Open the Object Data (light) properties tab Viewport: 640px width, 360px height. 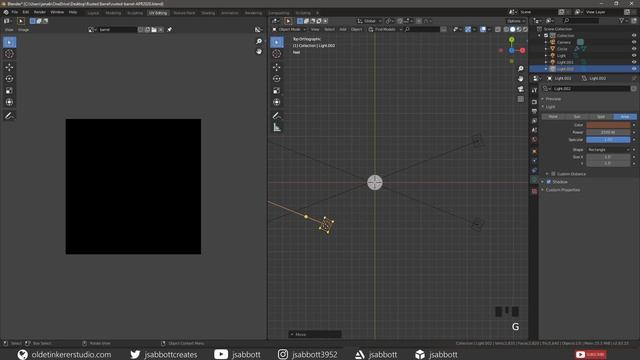coord(534,180)
